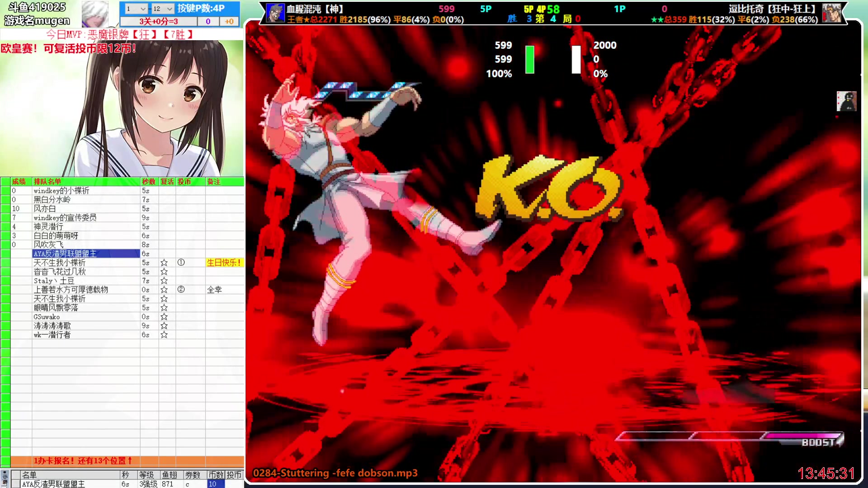
Task: Click the 逗比托奇 player portrait icon
Action: tap(831, 13)
